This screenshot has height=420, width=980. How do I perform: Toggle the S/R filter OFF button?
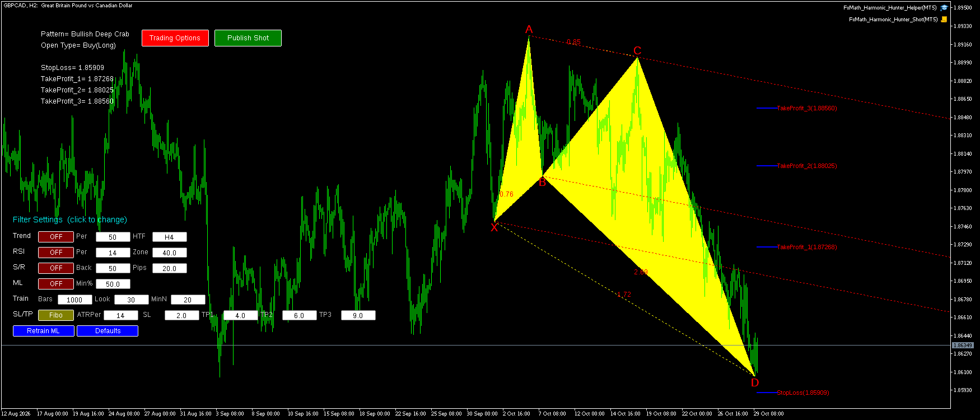(56, 268)
